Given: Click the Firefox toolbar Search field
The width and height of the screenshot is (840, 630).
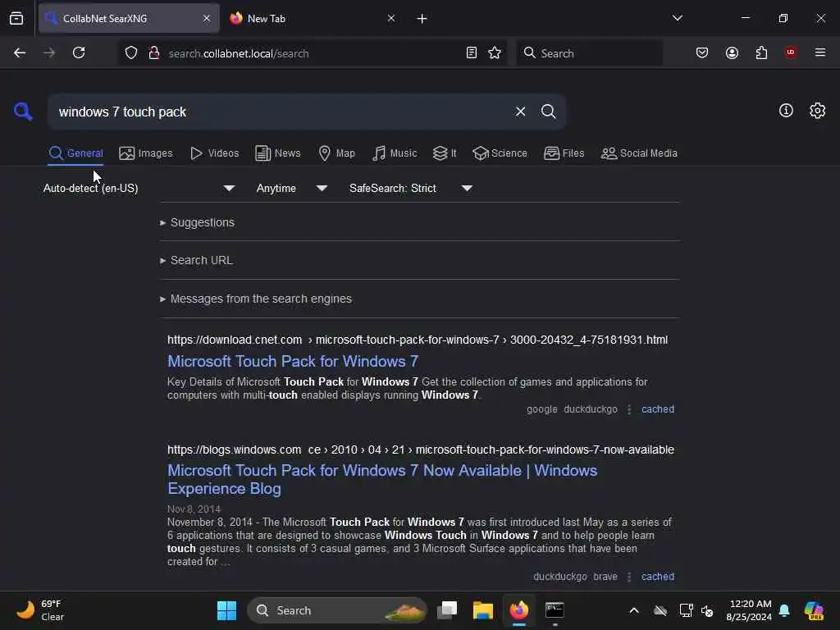Looking at the screenshot, I should (589, 53).
